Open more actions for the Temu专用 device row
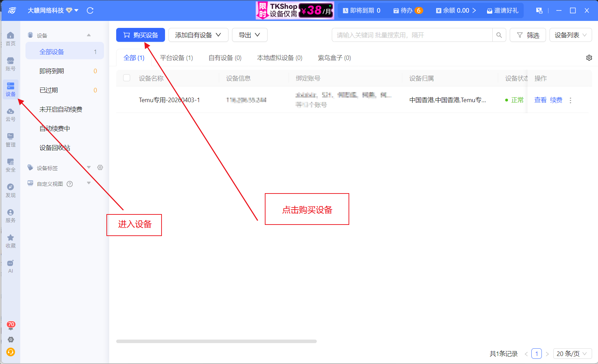Image resolution: width=598 pixels, height=364 pixels. click(570, 100)
